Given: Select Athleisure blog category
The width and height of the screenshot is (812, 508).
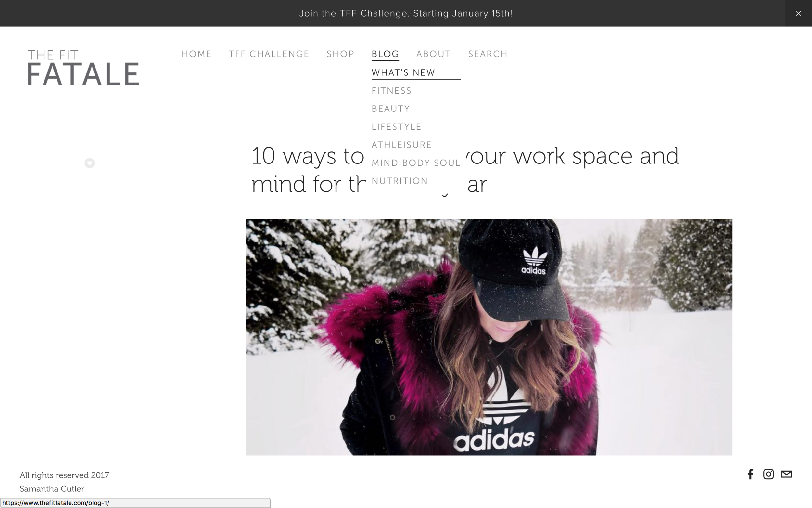Looking at the screenshot, I should point(401,145).
